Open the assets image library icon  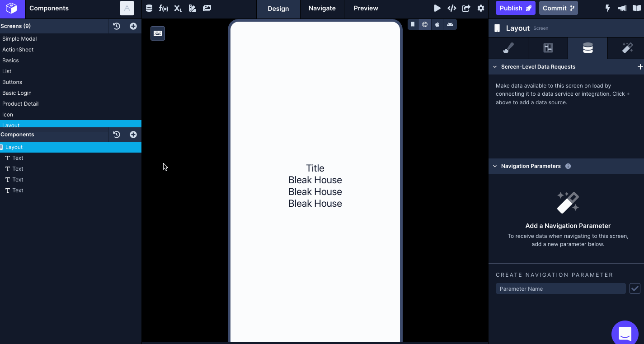207,8
